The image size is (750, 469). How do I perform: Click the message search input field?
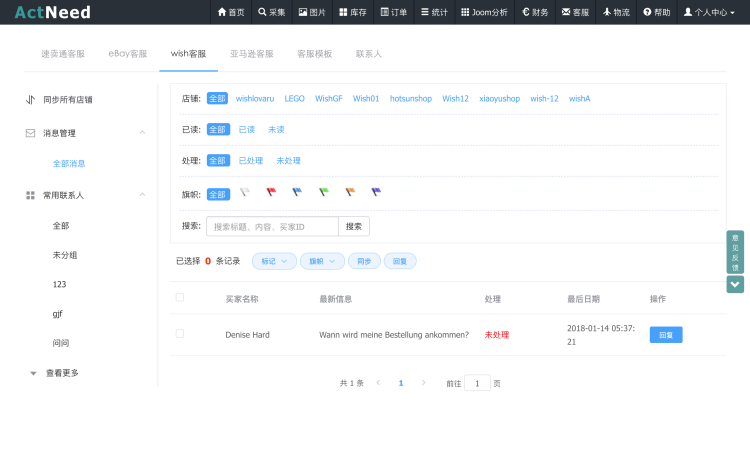click(272, 226)
